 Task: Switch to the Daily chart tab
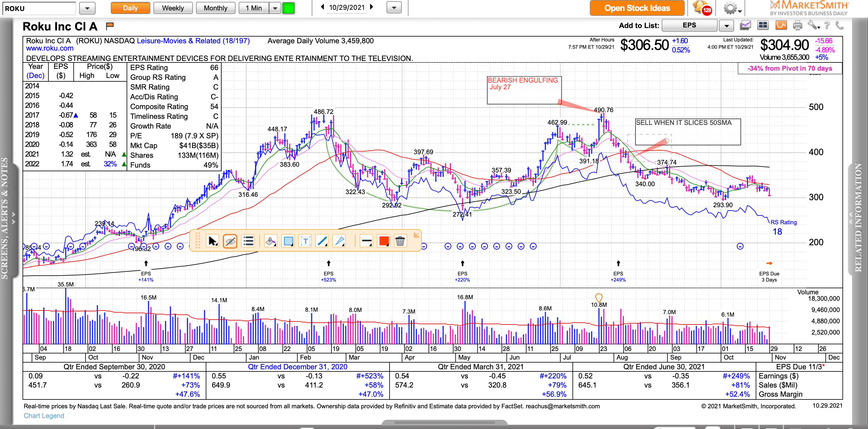130,8
